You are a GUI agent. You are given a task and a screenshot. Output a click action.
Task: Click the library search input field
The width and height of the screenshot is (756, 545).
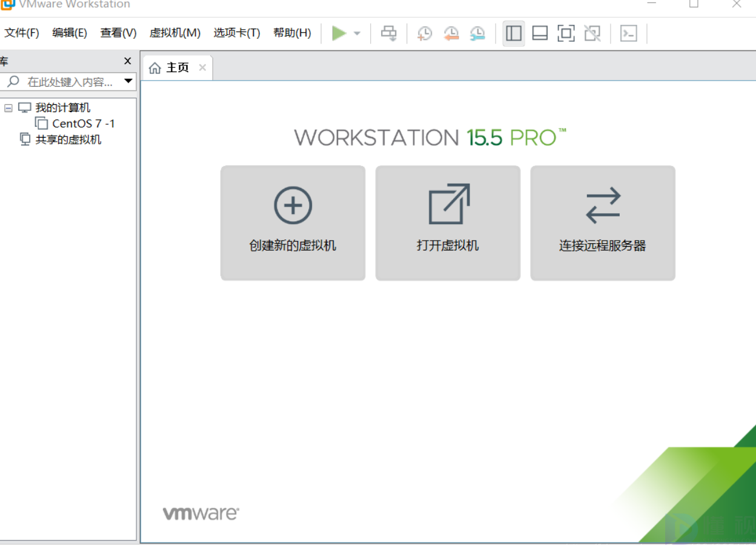coord(70,82)
